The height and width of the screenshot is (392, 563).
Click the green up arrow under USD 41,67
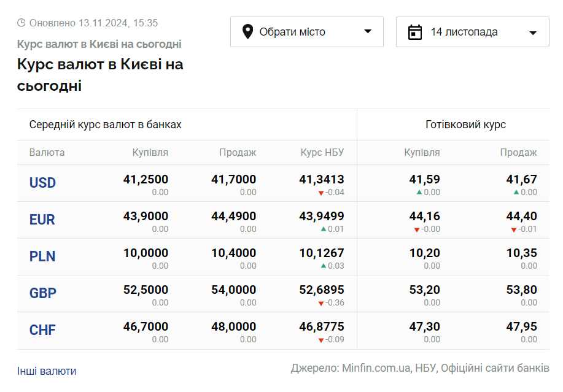click(516, 192)
